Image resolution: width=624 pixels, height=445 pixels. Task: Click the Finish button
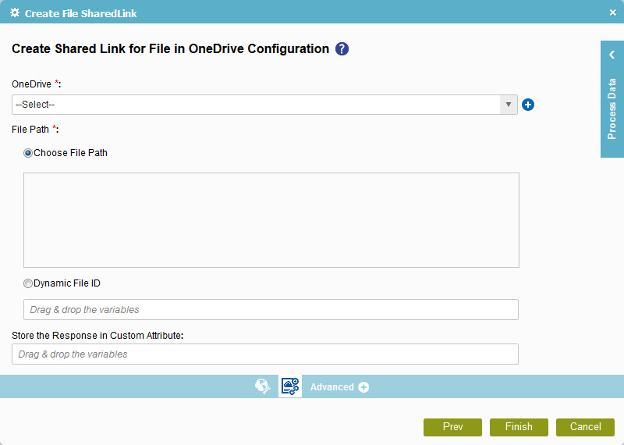(x=519, y=427)
